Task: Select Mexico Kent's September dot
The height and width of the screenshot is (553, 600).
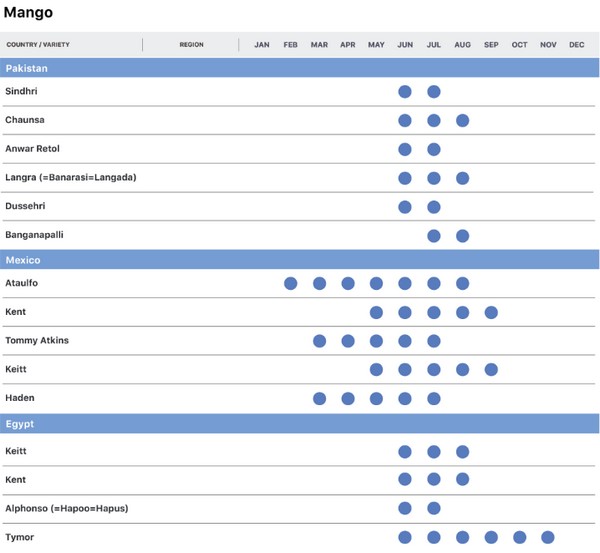Action: point(491,313)
